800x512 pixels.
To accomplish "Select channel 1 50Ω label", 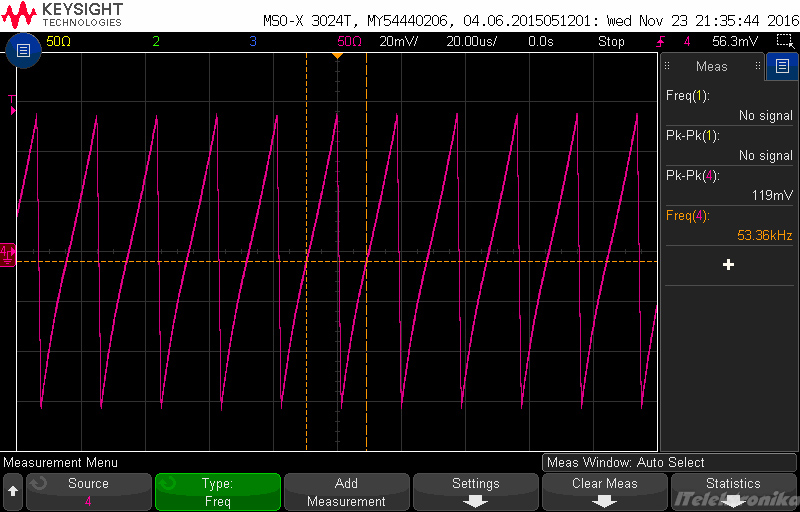I will [59, 42].
